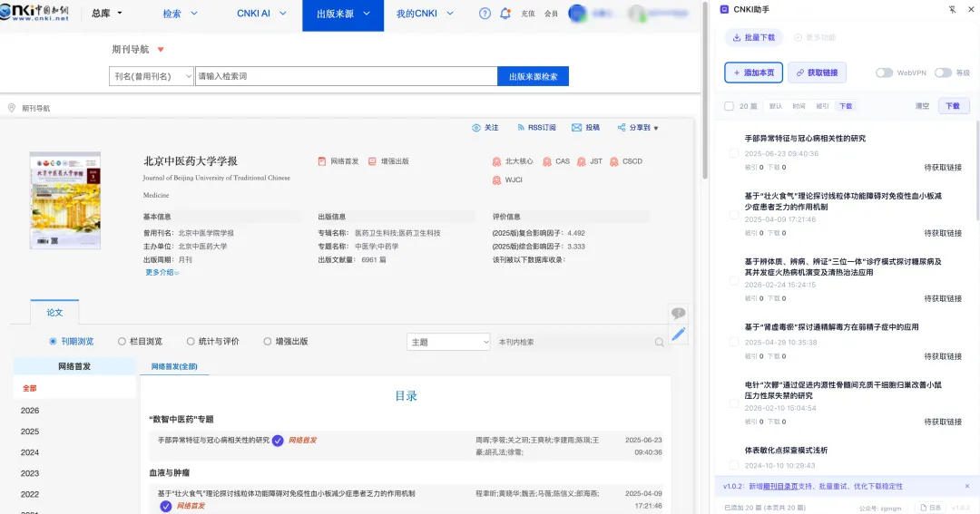Check the select-all 20 篇 checkbox
Viewport: 980px width, 514px height.
click(729, 106)
